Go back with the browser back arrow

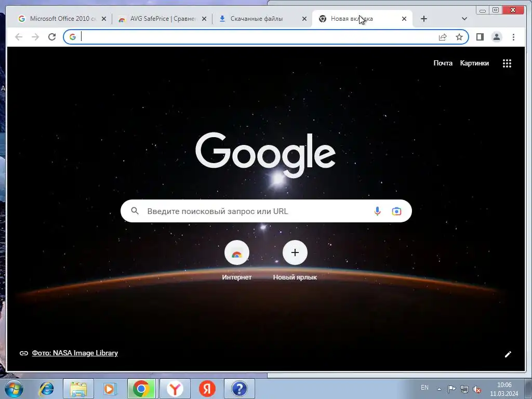(19, 37)
